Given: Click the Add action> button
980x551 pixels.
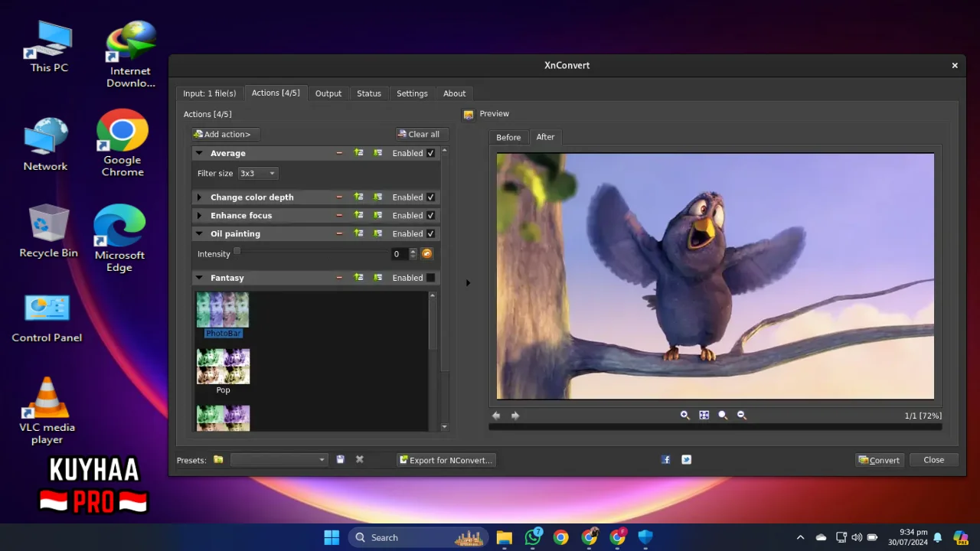Looking at the screenshot, I should point(226,134).
